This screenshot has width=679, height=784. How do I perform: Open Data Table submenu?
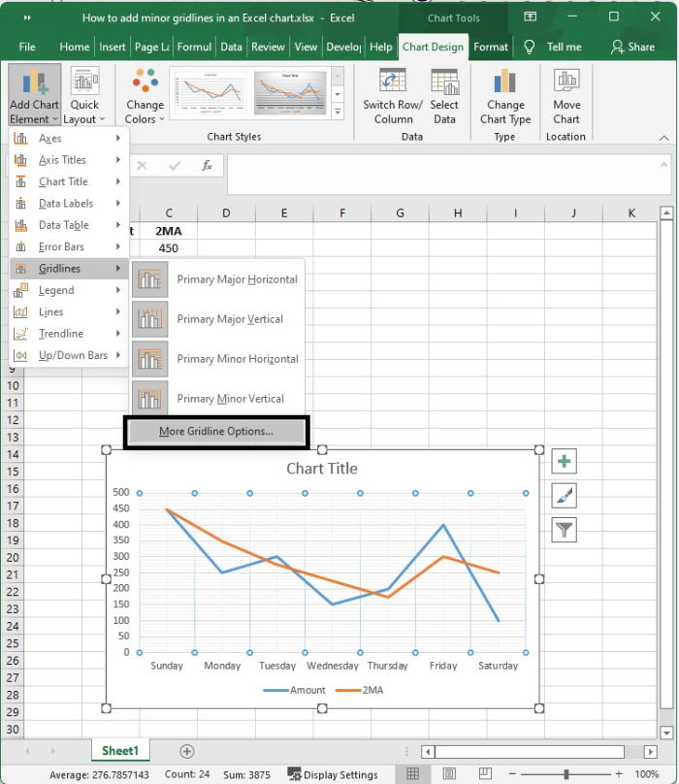pos(69,225)
